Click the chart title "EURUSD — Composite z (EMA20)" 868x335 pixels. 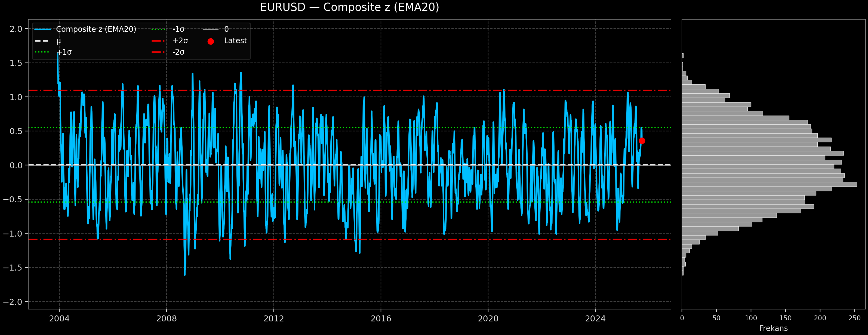click(x=349, y=7)
